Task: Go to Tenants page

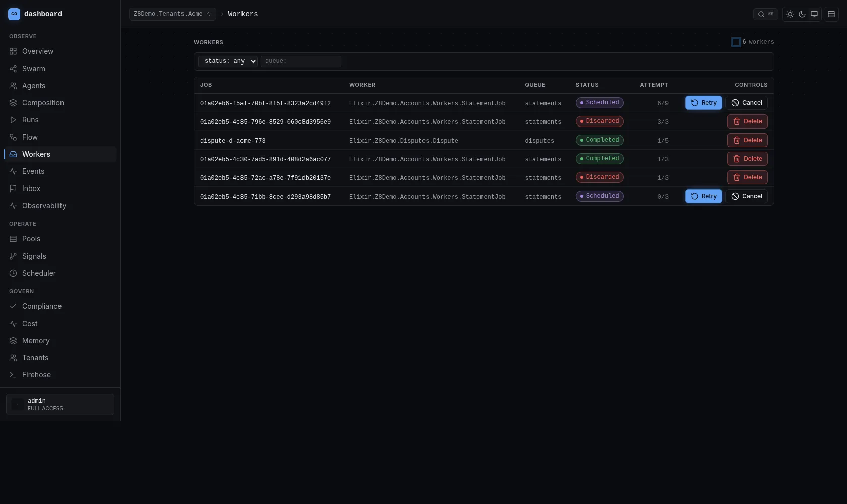Action: [x=60, y=358]
